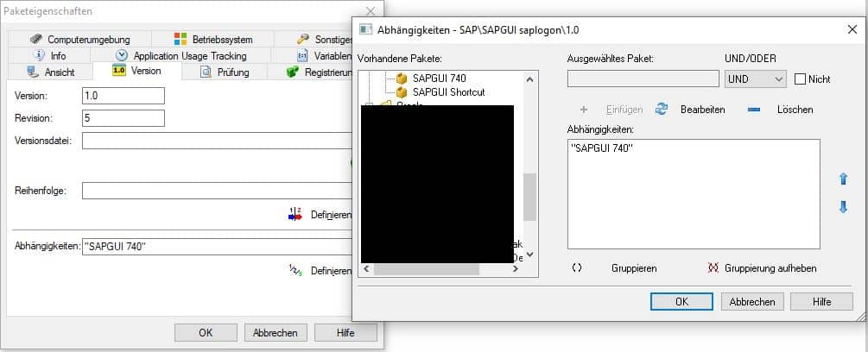
Task: Click the clock icon on the Application Usage Tracking tab
Action: tap(122, 55)
